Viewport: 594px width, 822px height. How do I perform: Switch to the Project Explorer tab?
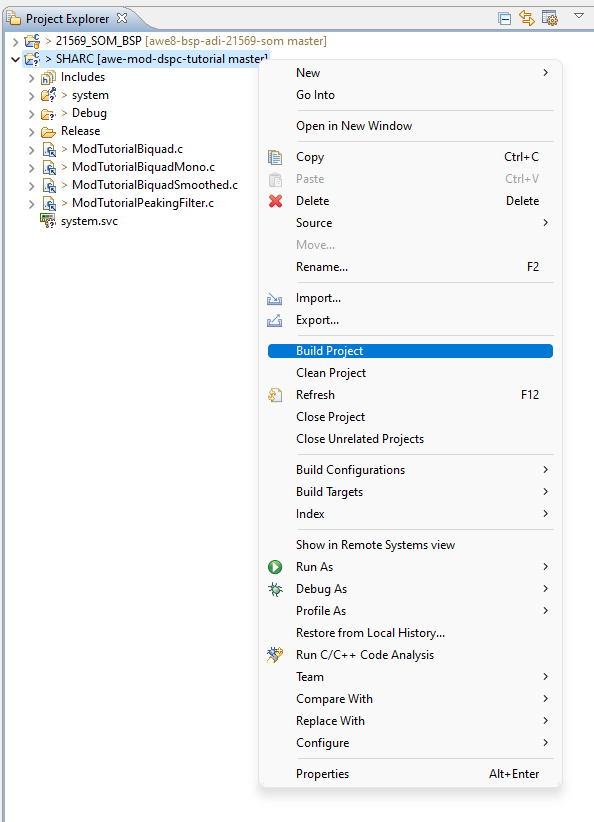[65, 17]
